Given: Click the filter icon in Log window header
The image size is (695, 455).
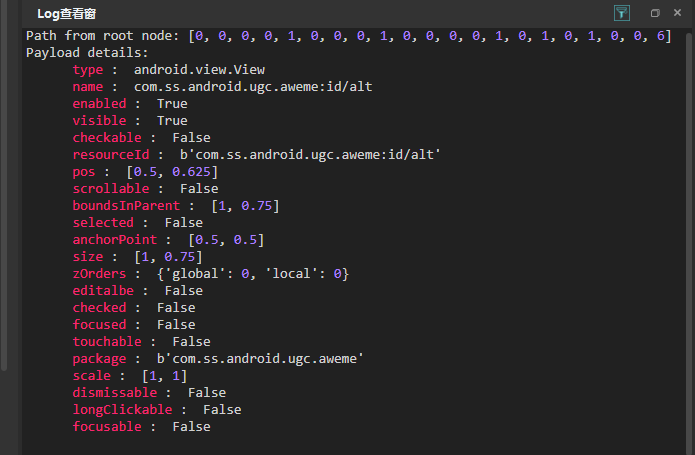Looking at the screenshot, I should pos(621,13).
